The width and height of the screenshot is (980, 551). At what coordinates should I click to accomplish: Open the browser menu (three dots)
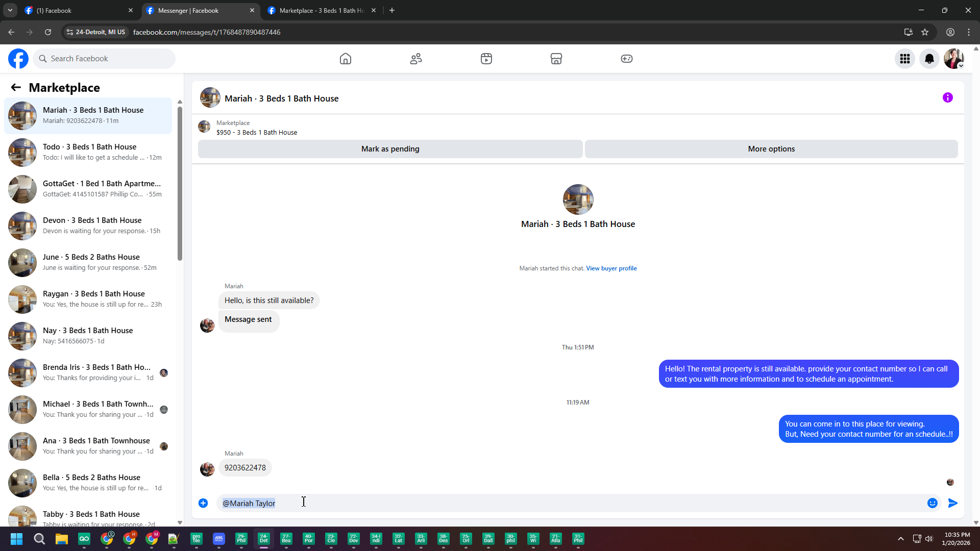[969, 32]
